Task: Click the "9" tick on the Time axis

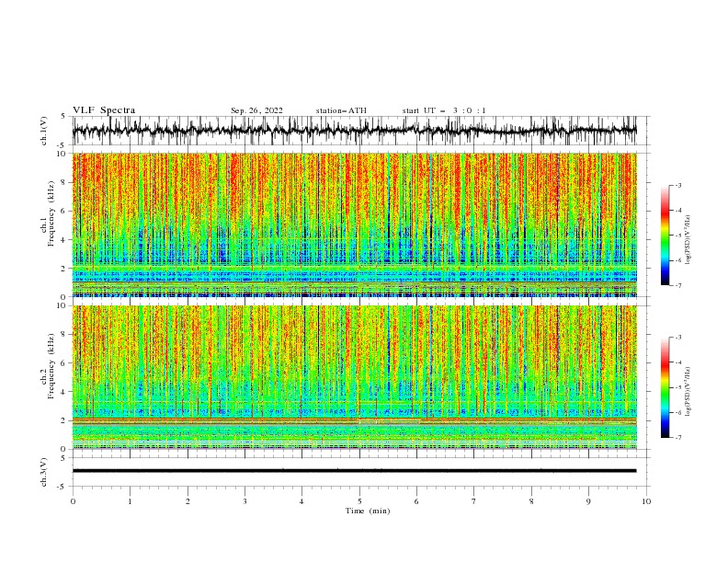Action: coord(588,501)
